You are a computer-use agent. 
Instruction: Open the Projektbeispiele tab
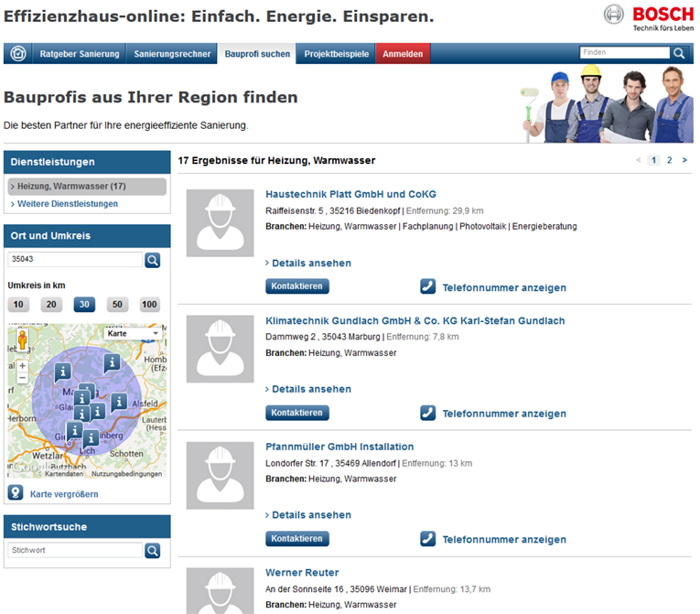[x=336, y=54]
